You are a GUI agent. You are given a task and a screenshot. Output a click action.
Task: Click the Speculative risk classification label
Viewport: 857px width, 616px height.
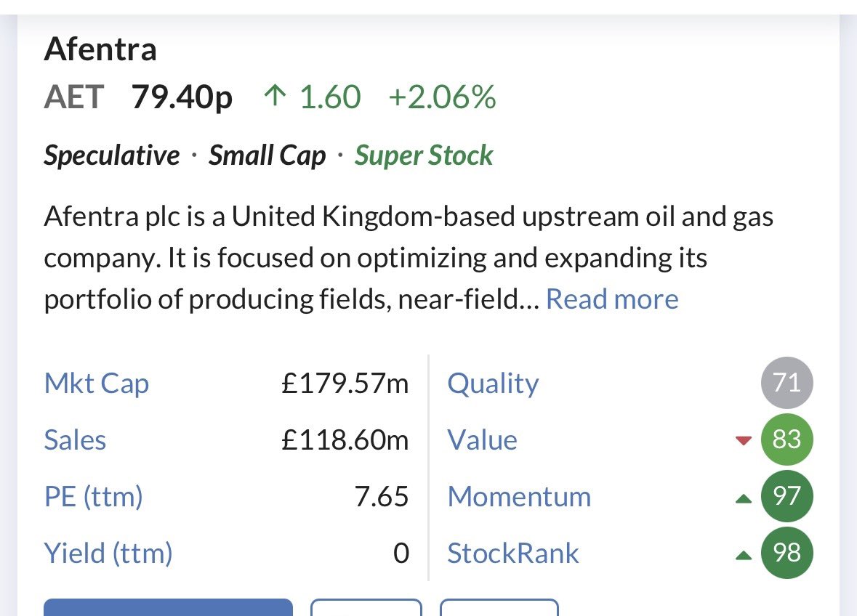tap(112, 155)
